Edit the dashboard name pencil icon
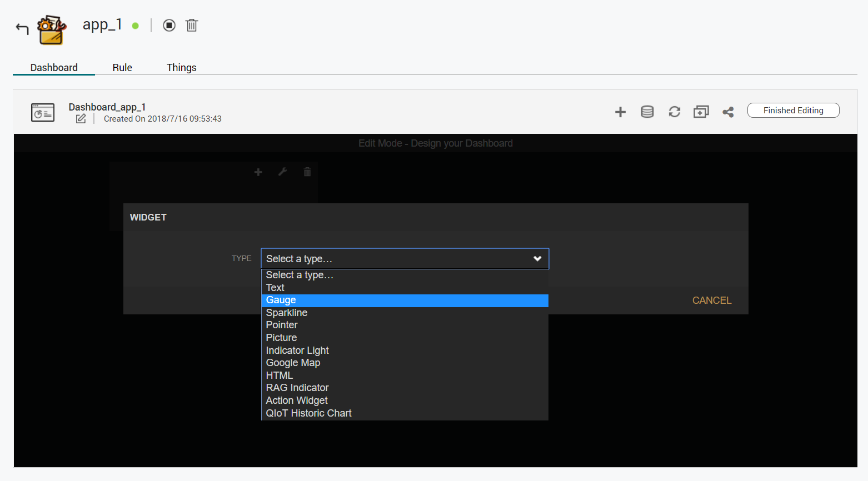The width and height of the screenshot is (868, 481). (81, 119)
